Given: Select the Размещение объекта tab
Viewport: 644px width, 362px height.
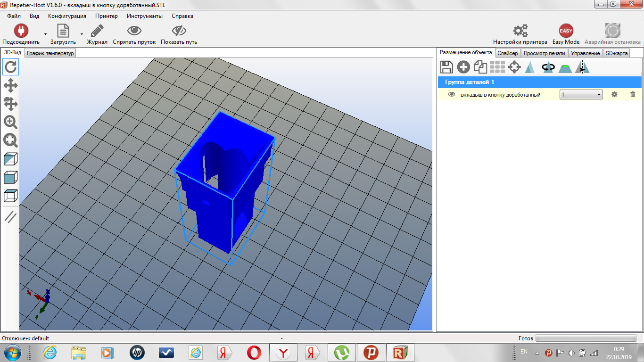Looking at the screenshot, I should pos(465,53).
